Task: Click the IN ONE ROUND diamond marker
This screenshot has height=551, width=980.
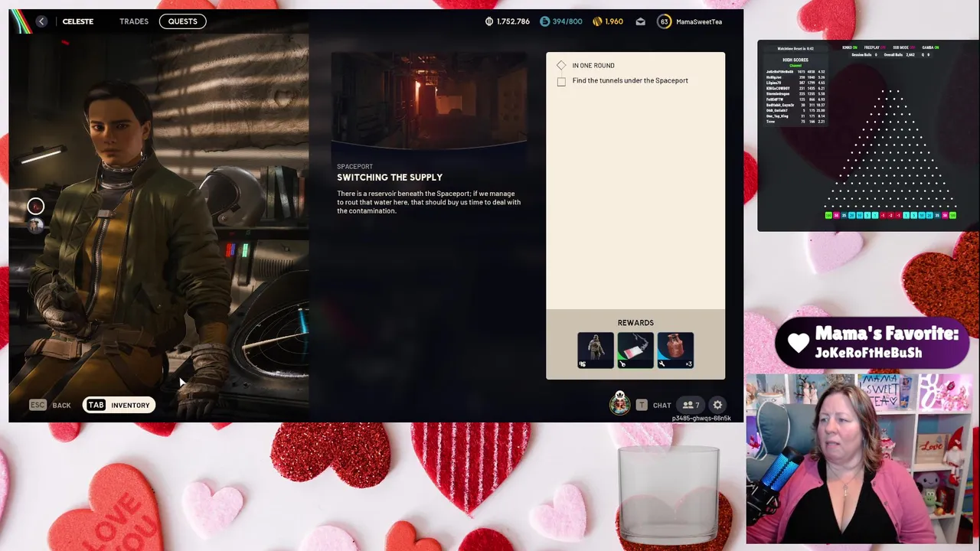Action: click(561, 65)
